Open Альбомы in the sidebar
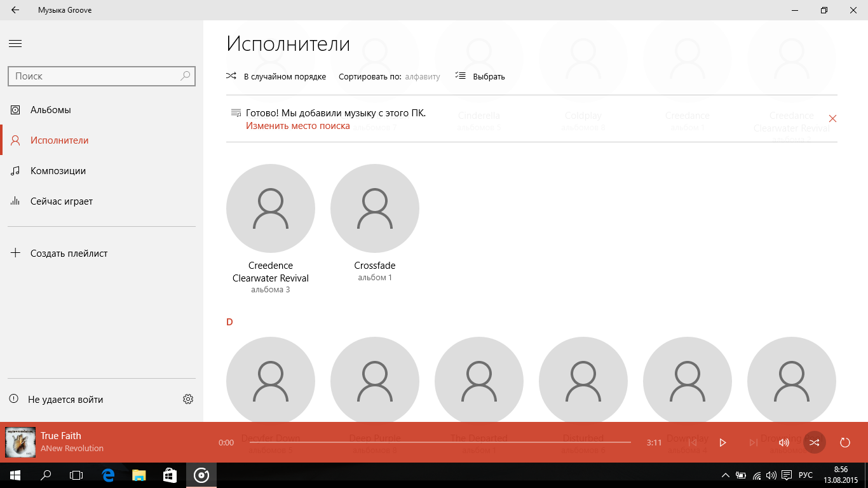The image size is (868, 488). coord(102,110)
